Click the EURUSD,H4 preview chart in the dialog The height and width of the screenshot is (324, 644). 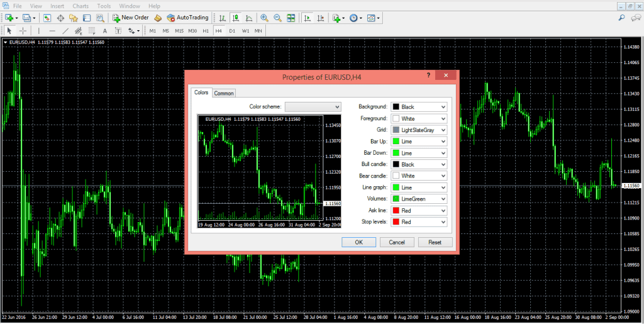click(269, 172)
